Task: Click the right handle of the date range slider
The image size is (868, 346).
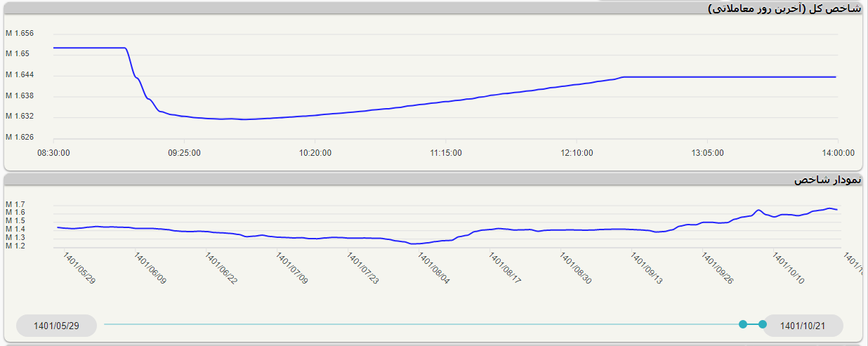Action: [x=763, y=324]
